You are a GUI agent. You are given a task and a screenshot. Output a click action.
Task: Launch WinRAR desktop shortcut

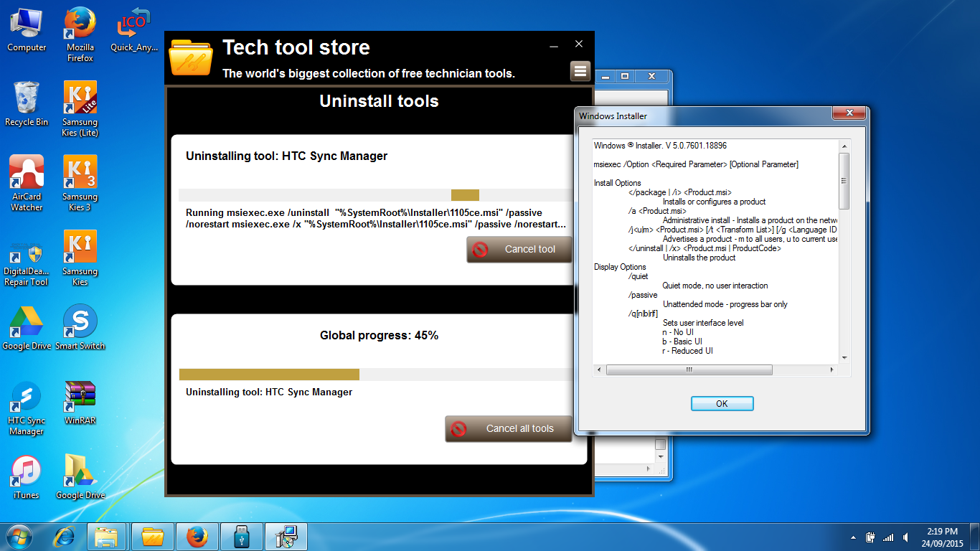tap(80, 402)
